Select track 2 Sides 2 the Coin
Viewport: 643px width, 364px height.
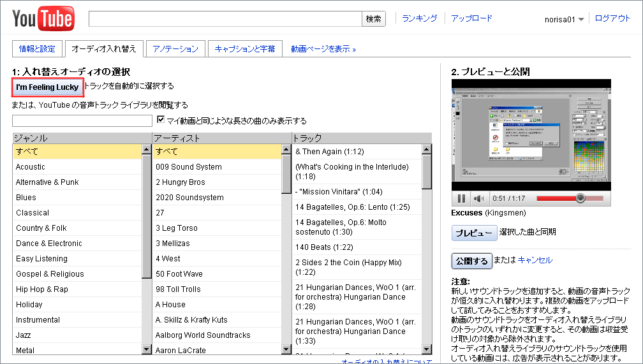point(357,267)
